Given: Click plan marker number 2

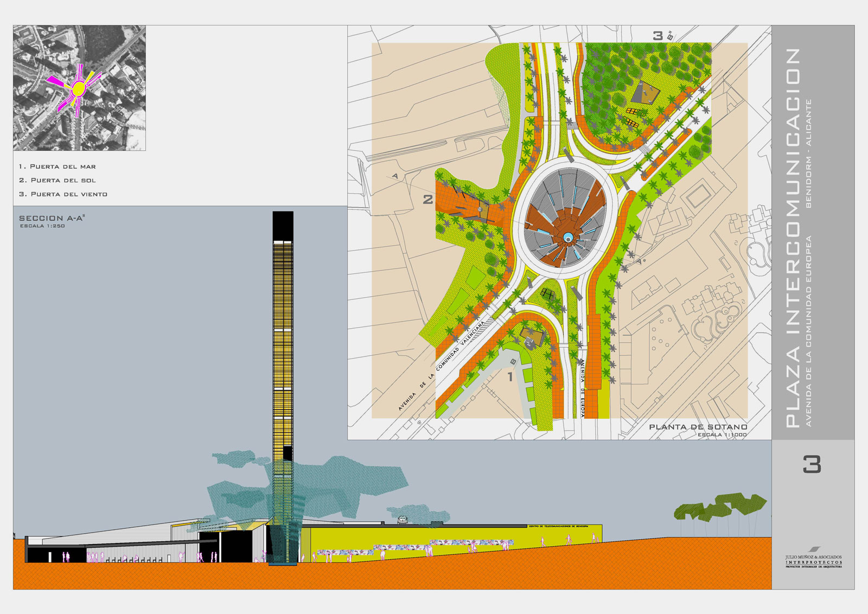Looking at the screenshot, I should (428, 200).
